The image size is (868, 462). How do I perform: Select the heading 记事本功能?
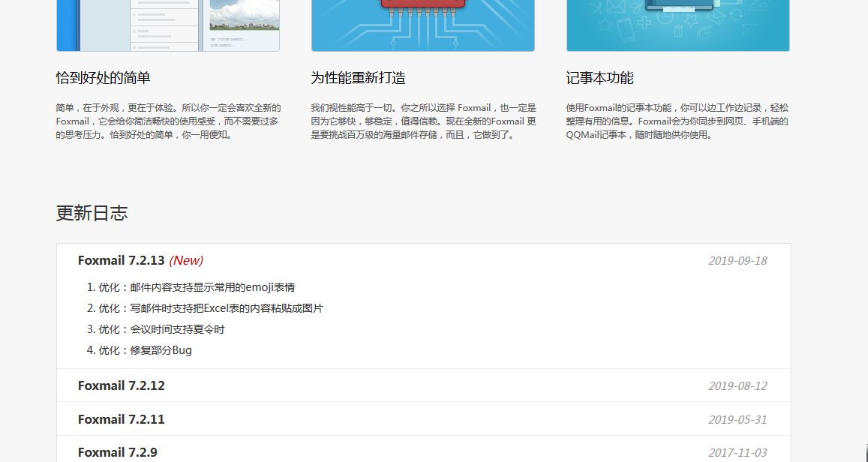599,78
